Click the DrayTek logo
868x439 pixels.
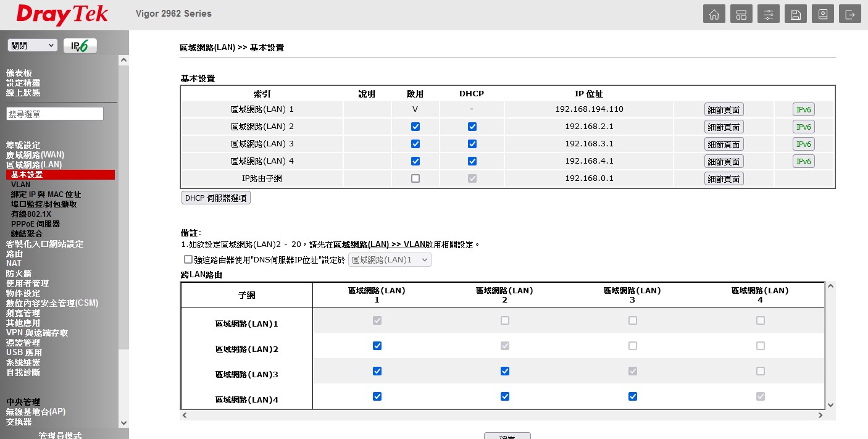pos(62,15)
